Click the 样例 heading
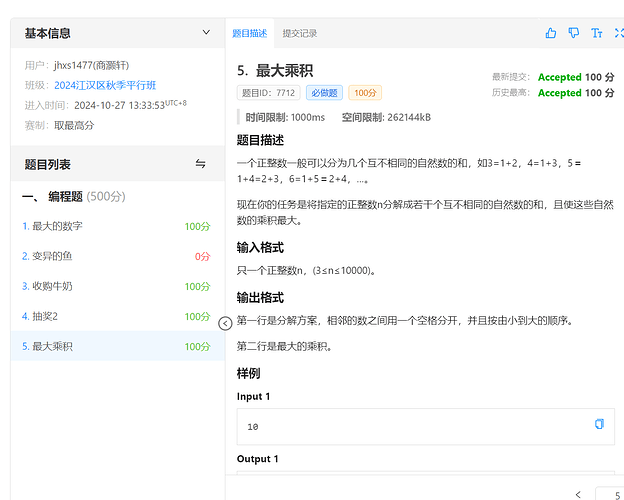The height and width of the screenshot is (500, 624). coord(248,373)
